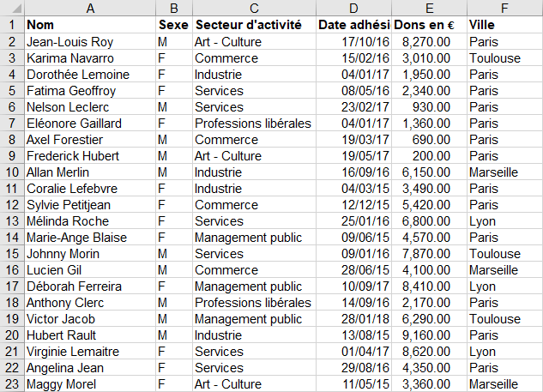This screenshot has width=543, height=392.
Task: Select column F header
Action: point(504,8)
